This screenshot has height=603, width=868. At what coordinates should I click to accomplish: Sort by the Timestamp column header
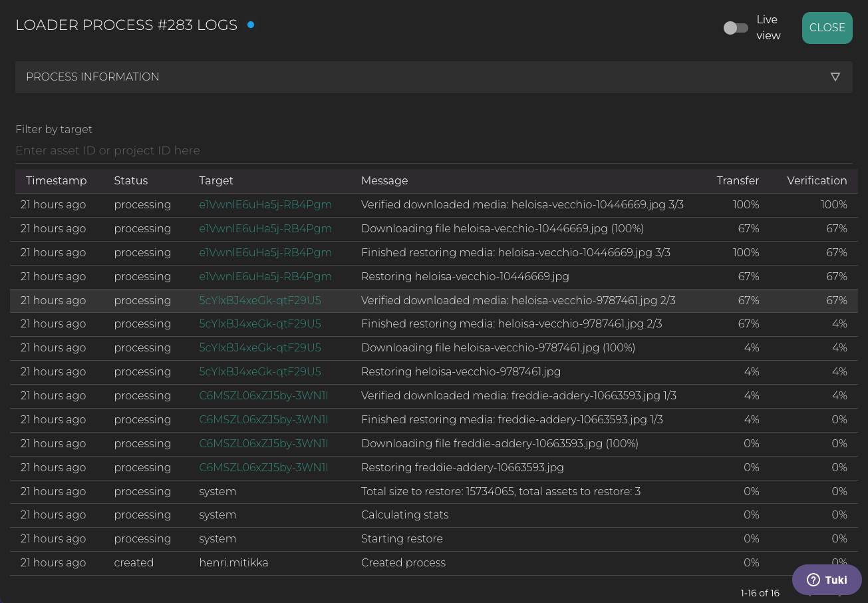click(57, 181)
